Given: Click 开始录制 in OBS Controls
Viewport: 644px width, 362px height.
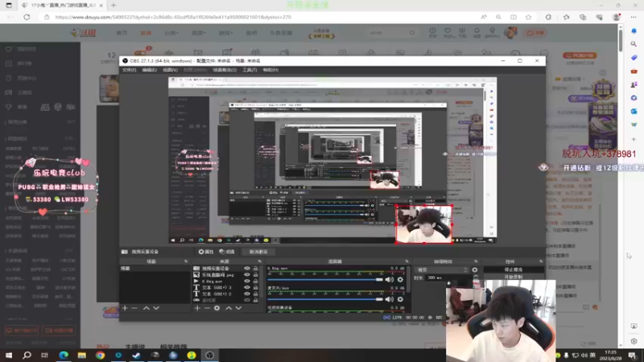Looking at the screenshot, I should pos(514,277).
